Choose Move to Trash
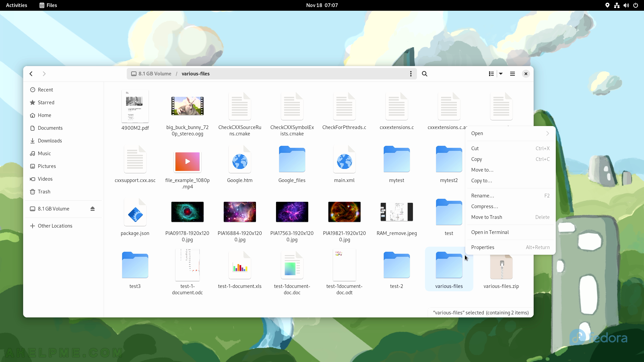 coord(511,217)
